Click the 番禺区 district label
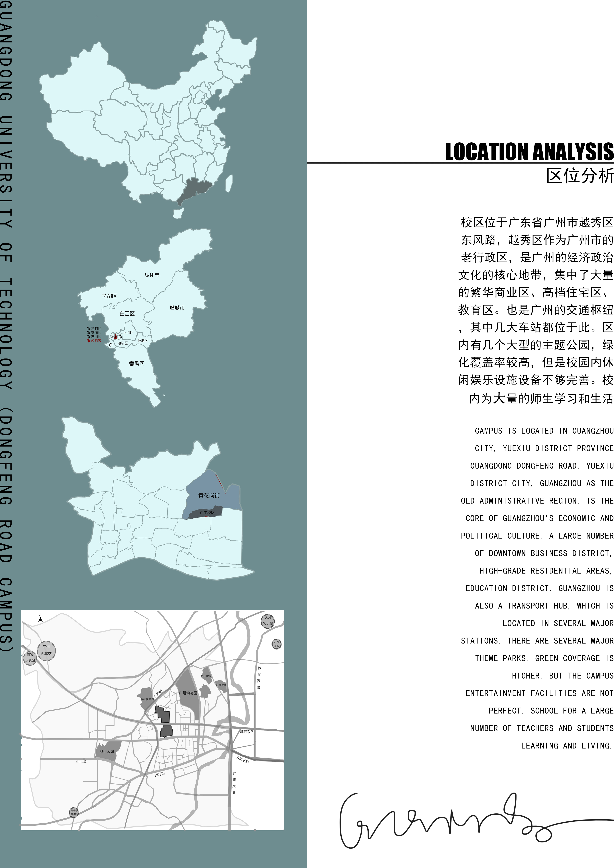Viewport: 614px width, 868px height. click(x=137, y=363)
